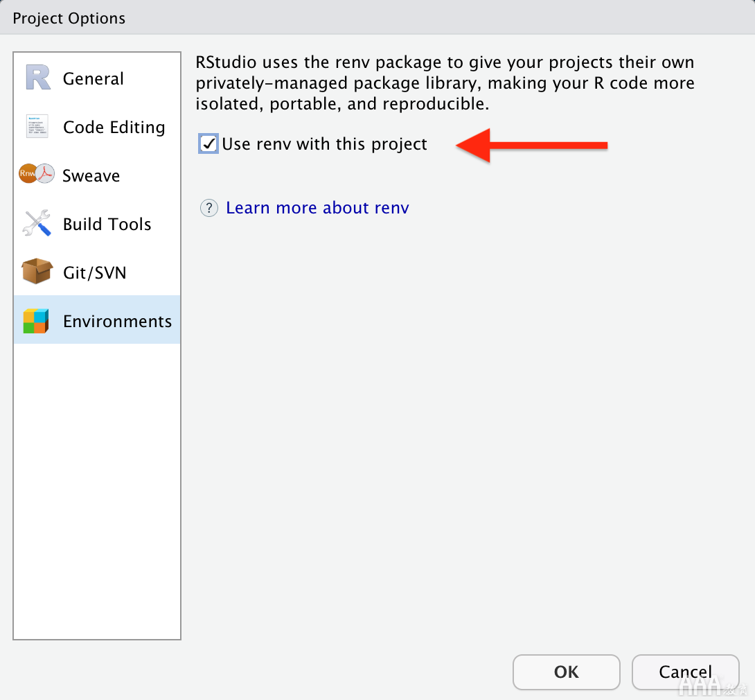Open the Git/SVN settings tab
The width and height of the screenshot is (755, 700).
click(x=95, y=273)
